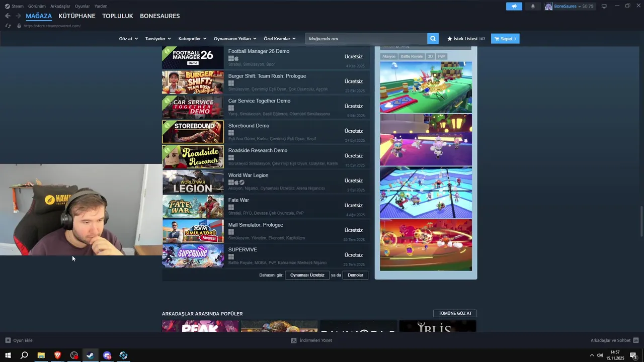
Task: Click the store URL address text
Action: pyautogui.click(x=52, y=26)
